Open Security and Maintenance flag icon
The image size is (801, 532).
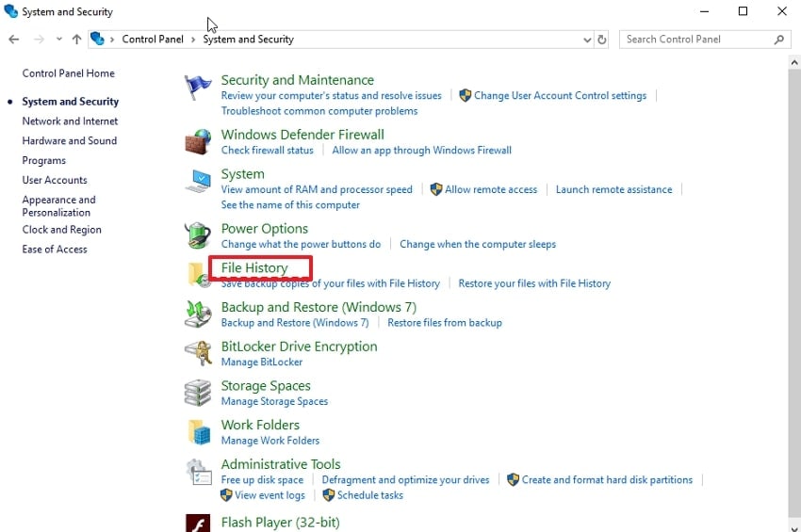pos(198,88)
